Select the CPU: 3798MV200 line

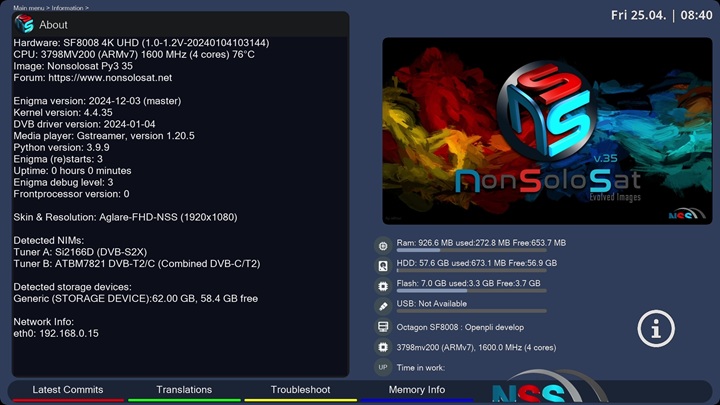tap(134, 54)
